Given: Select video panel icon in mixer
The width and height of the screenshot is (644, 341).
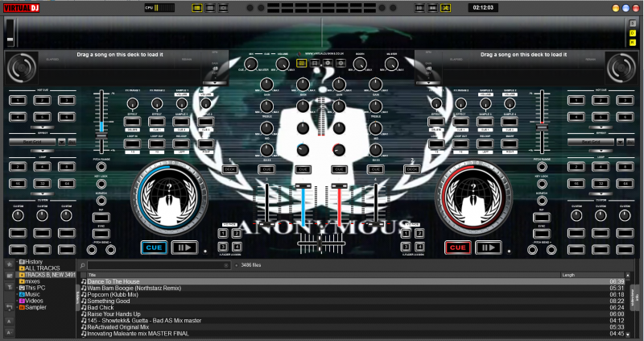Looking at the screenshot, I should pos(315,64).
